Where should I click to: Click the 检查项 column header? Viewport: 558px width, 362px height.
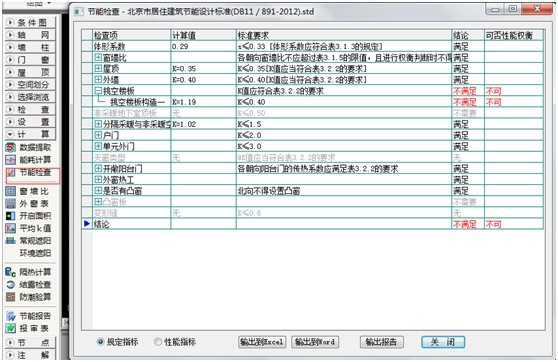tap(132, 35)
